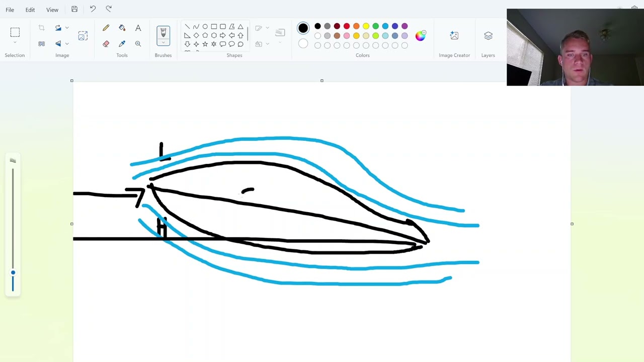Expand shape size dropdown chevron
This screenshot has width=644, height=362.
[x=280, y=42]
